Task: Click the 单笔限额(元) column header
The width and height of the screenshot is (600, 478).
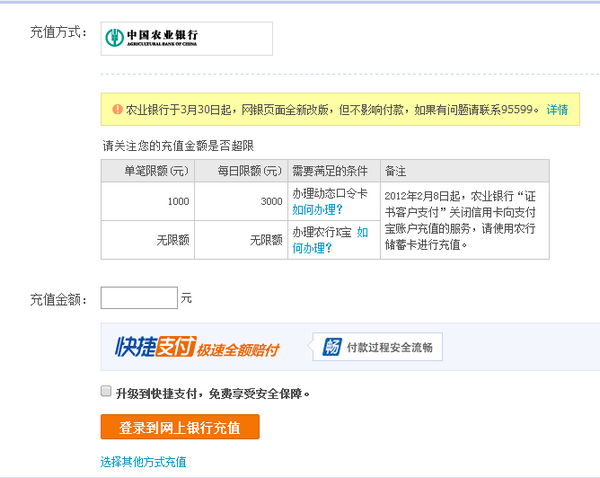Action: [149, 171]
